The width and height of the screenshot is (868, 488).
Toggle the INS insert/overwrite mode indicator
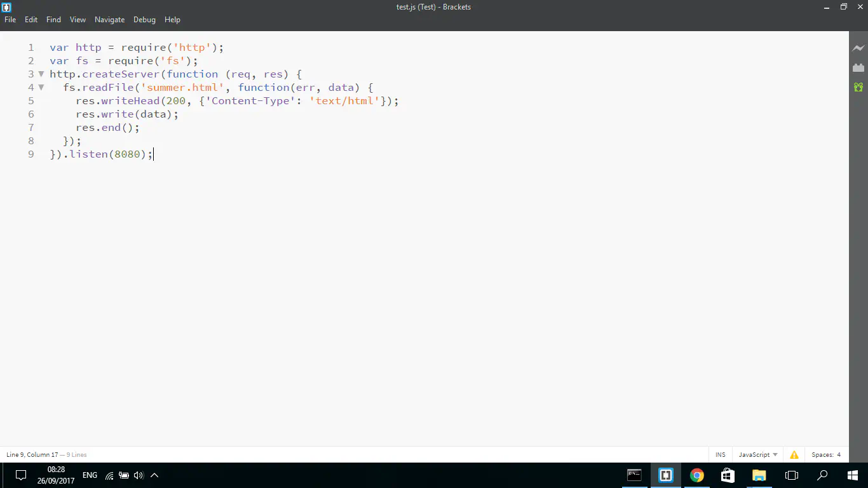pos(720,455)
